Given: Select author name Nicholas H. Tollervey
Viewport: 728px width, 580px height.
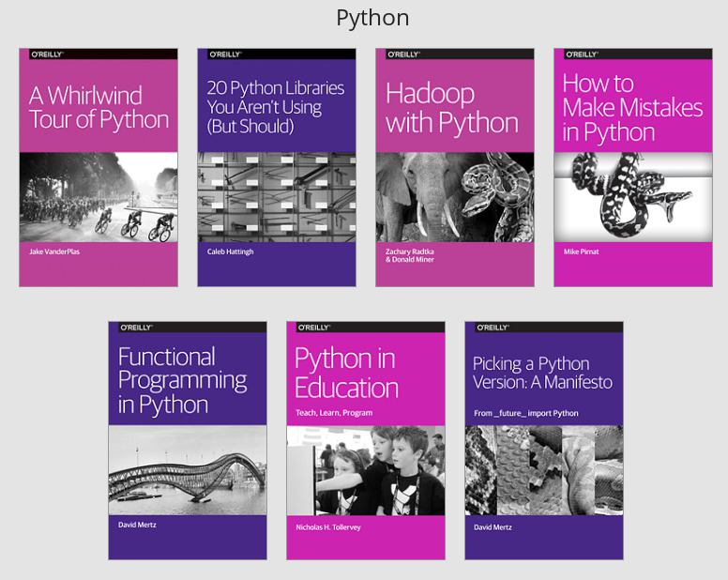Looking at the screenshot, I should [x=328, y=527].
